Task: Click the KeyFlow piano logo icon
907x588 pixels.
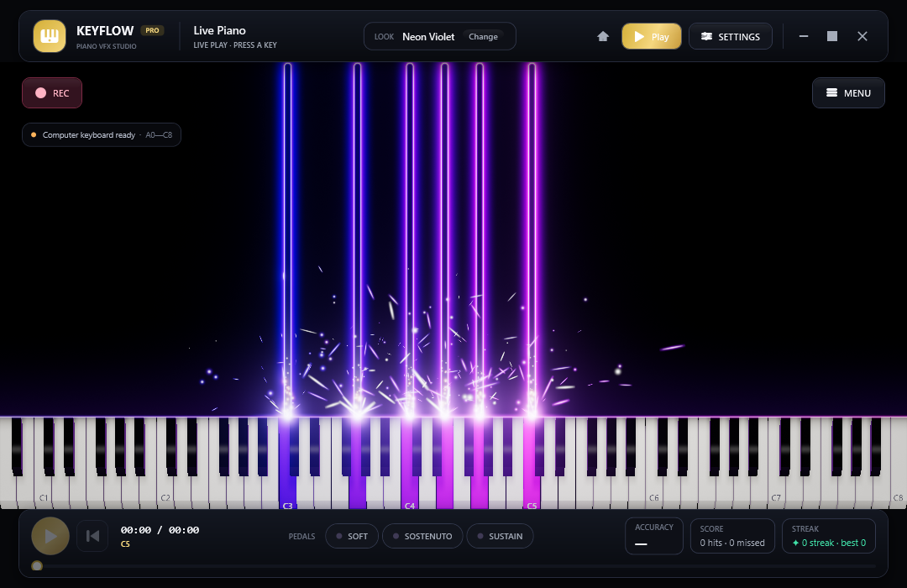Action: click(x=50, y=36)
